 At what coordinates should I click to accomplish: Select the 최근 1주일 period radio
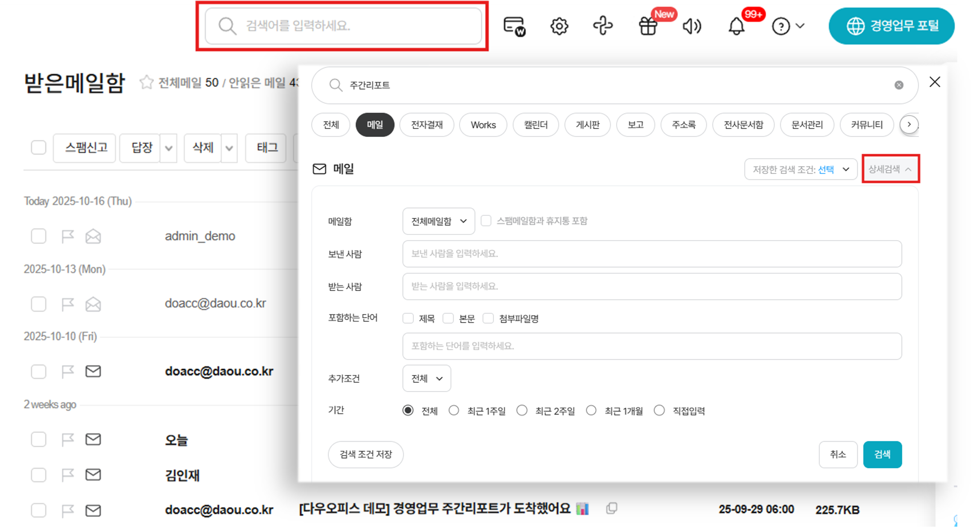(x=454, y=411)
